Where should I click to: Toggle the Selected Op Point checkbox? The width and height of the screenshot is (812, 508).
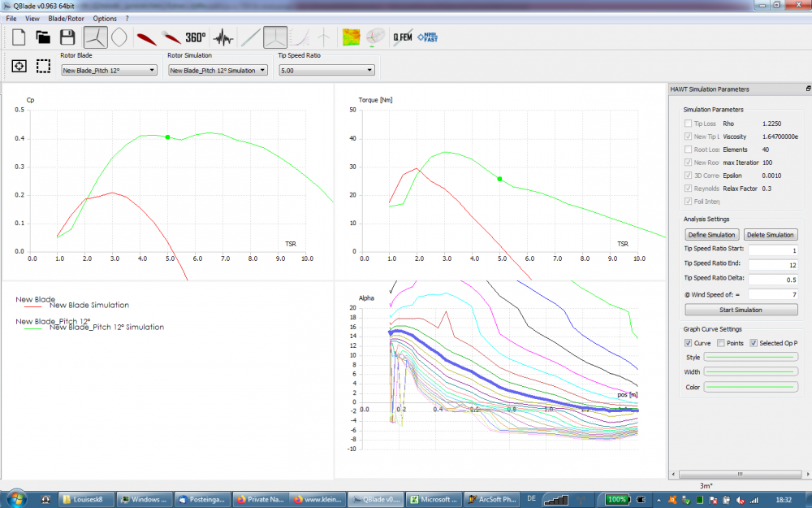[x=754, y=343]
